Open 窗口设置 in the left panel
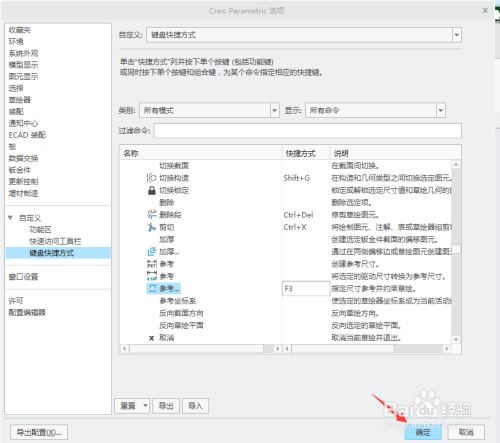500x443 pixels. [23, 277]
